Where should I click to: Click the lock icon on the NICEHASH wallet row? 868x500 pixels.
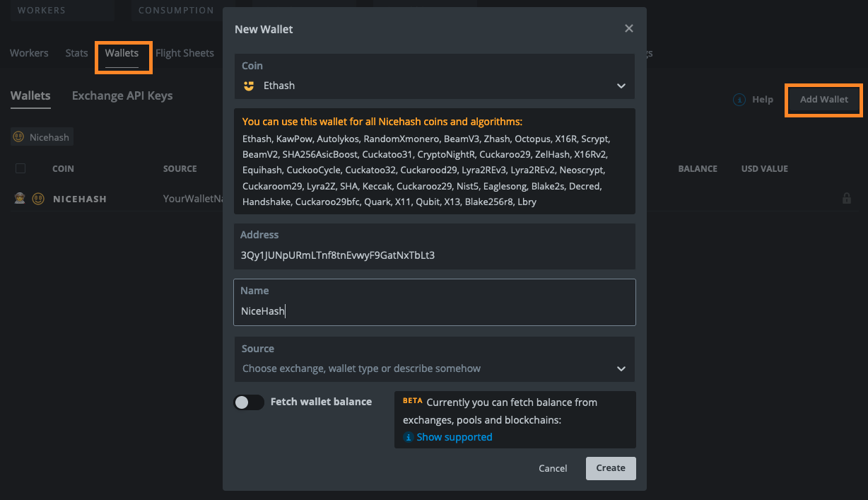847,199
